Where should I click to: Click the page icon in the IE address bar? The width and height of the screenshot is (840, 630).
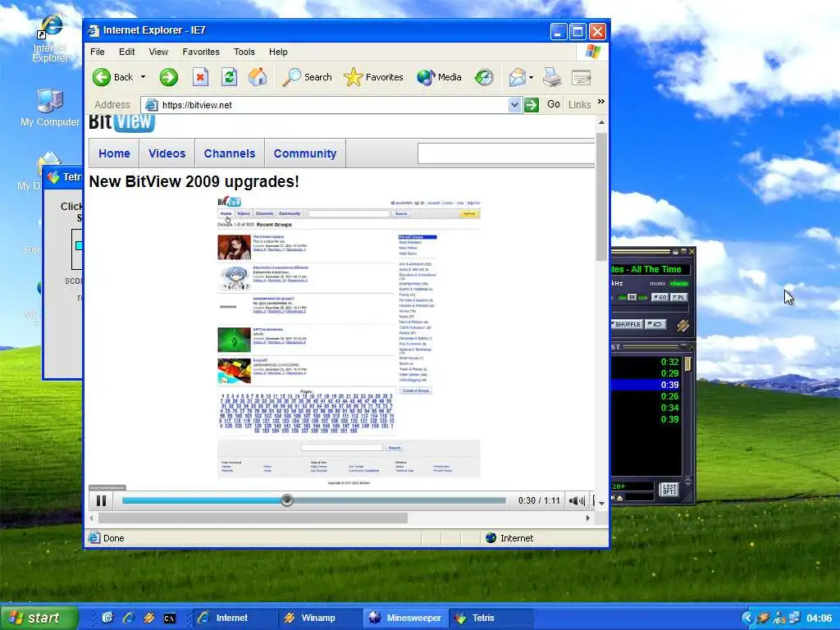coord(152,105)
